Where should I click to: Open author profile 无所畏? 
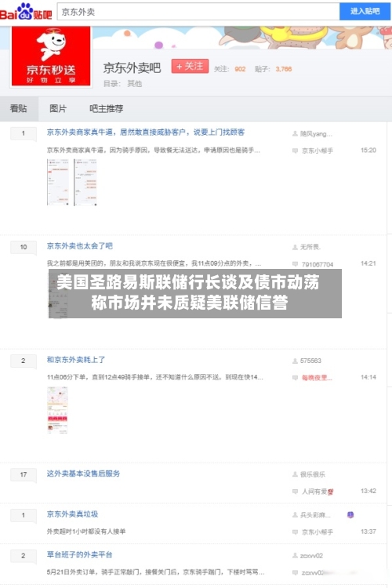click(310, 247)
